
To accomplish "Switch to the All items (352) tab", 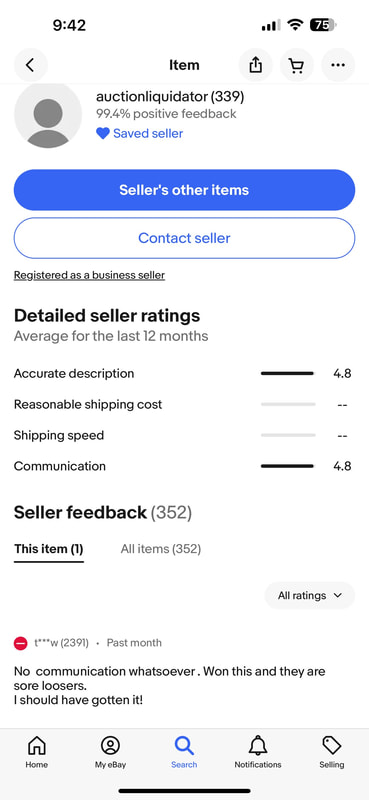I will click(x=161, y=549).
